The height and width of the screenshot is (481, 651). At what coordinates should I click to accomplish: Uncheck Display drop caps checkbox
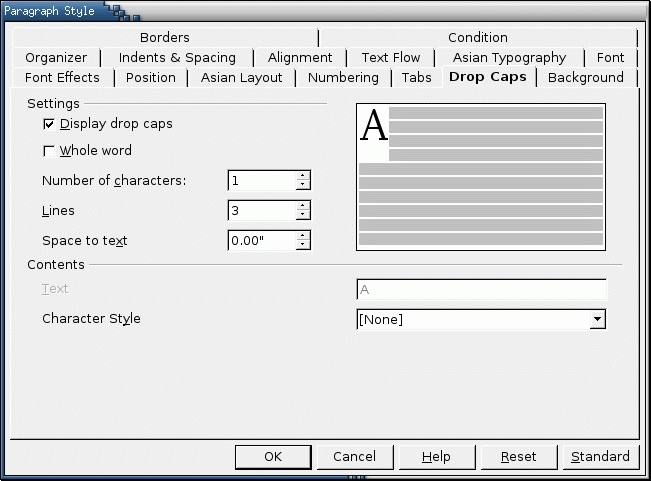(x=49, y=124)
